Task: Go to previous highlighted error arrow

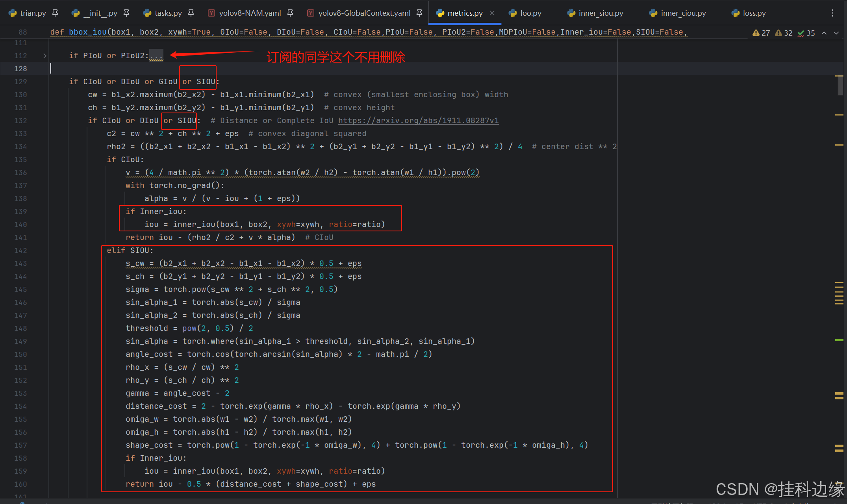Action: (824, 33)
